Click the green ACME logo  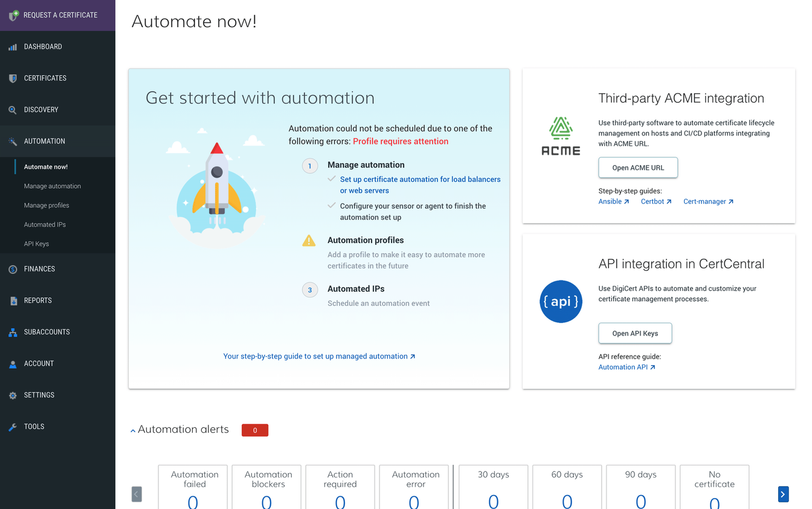pyautogui.click(x=561, y=135)
